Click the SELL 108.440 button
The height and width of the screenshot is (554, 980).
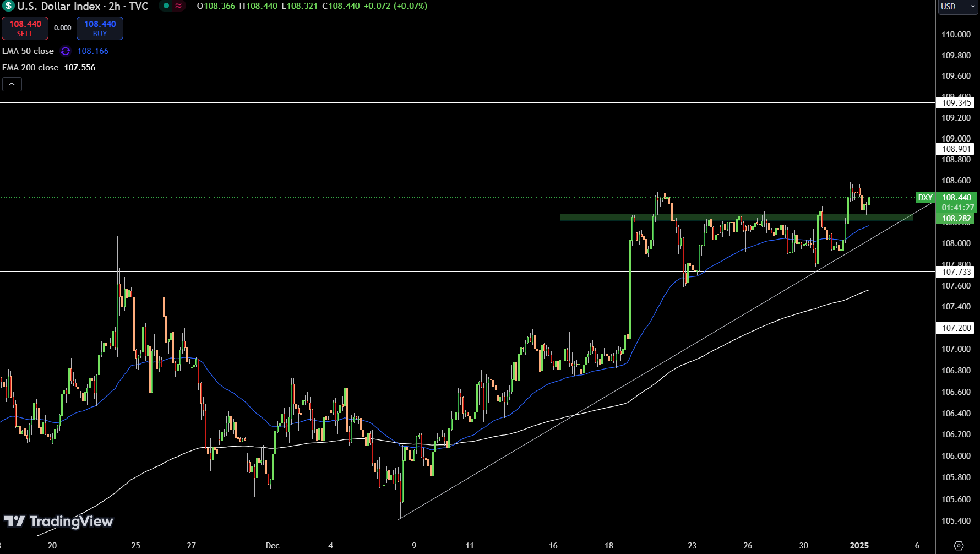click(x=25, y=28)
